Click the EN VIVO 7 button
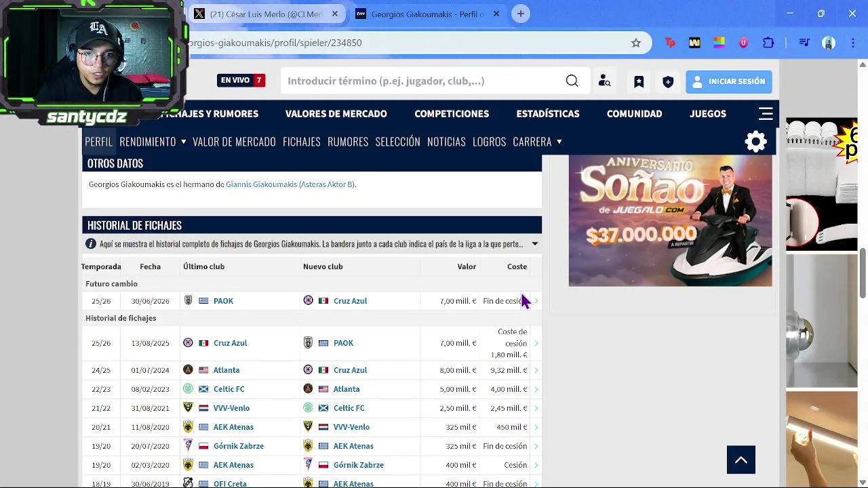868x488 pixels. [241, 81]
